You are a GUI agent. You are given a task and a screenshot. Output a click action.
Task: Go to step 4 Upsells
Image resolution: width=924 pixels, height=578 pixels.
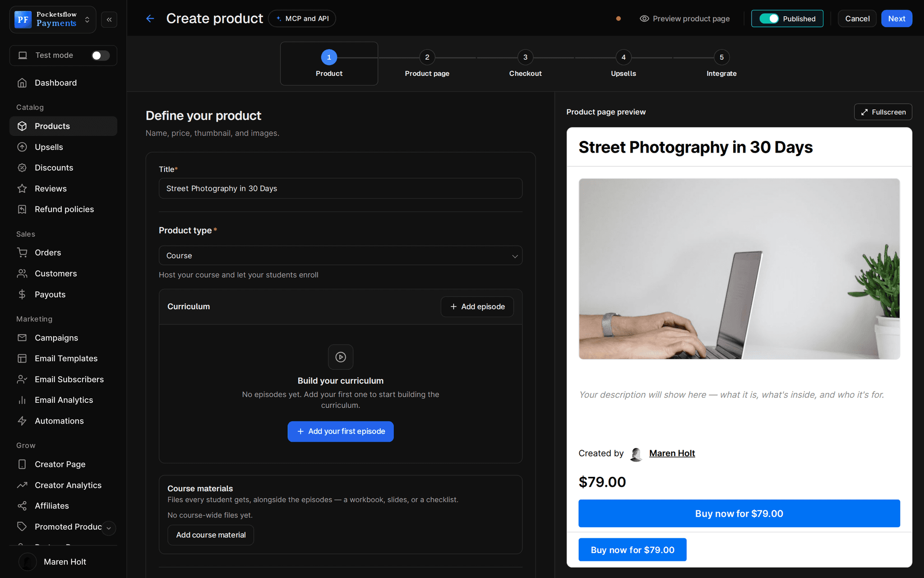pos(623,64)
